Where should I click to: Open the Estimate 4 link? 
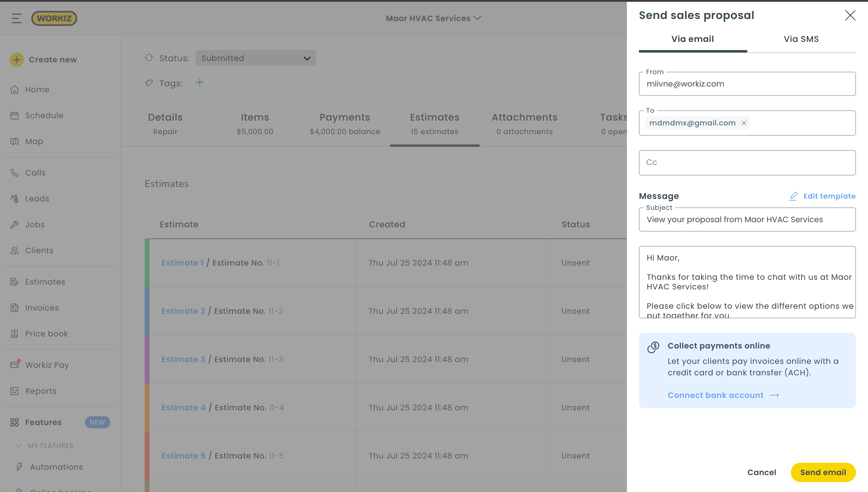[184, 408]
